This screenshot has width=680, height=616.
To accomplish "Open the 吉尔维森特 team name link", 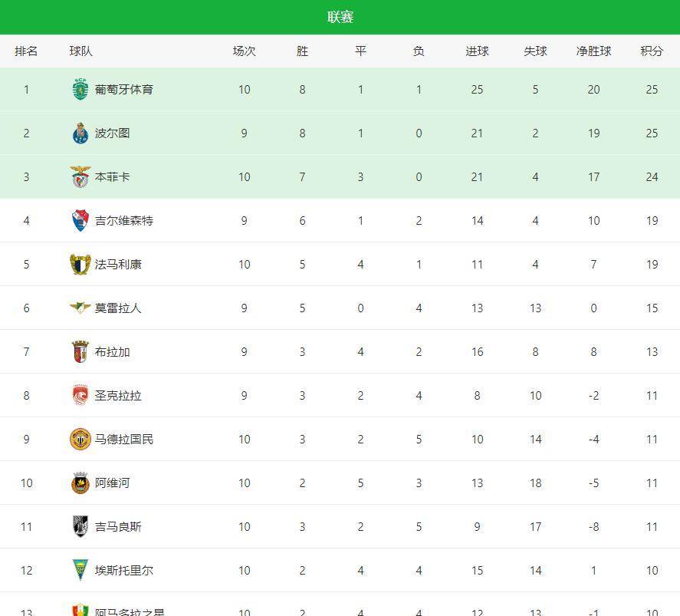I will (124, 220).
